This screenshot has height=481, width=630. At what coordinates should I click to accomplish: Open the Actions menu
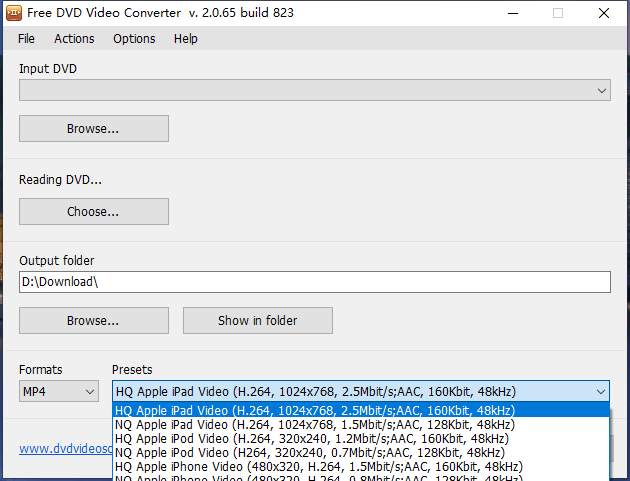pyautogui.click(x=74, y=39)
